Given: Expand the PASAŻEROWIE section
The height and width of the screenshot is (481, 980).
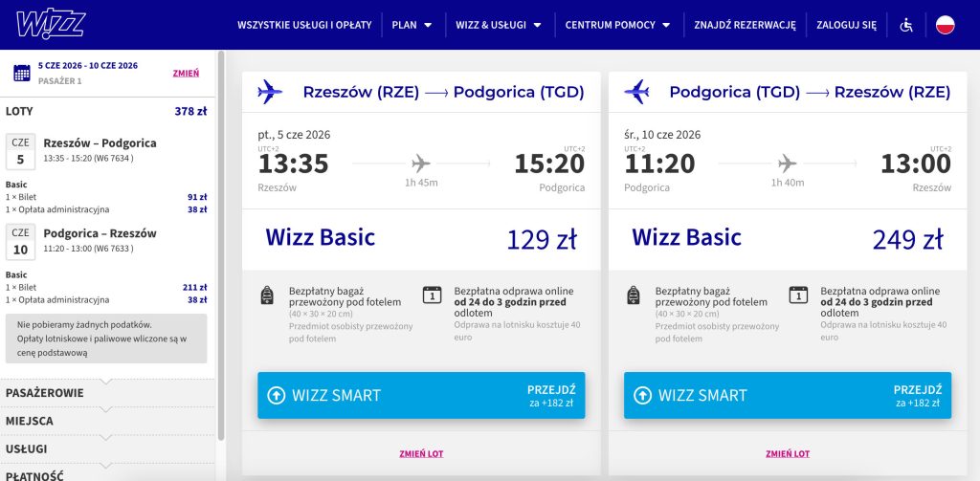Looking at the screenshot, I should (x=45, y=393).
